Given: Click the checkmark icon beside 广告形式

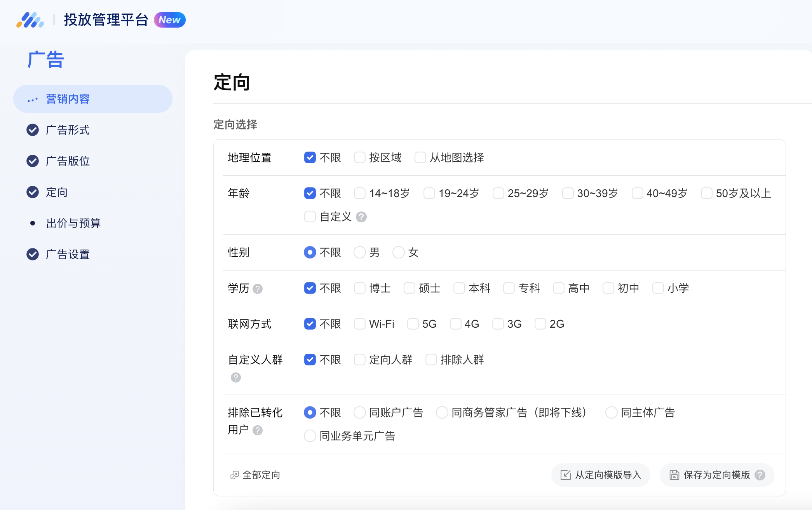Looking at the screenshot, I should [33, 130].
